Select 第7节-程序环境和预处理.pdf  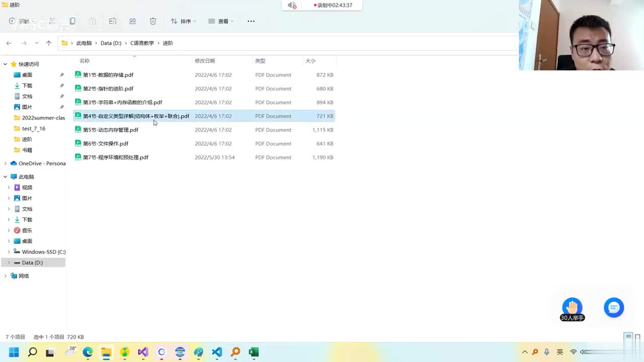tap(204, 157)
